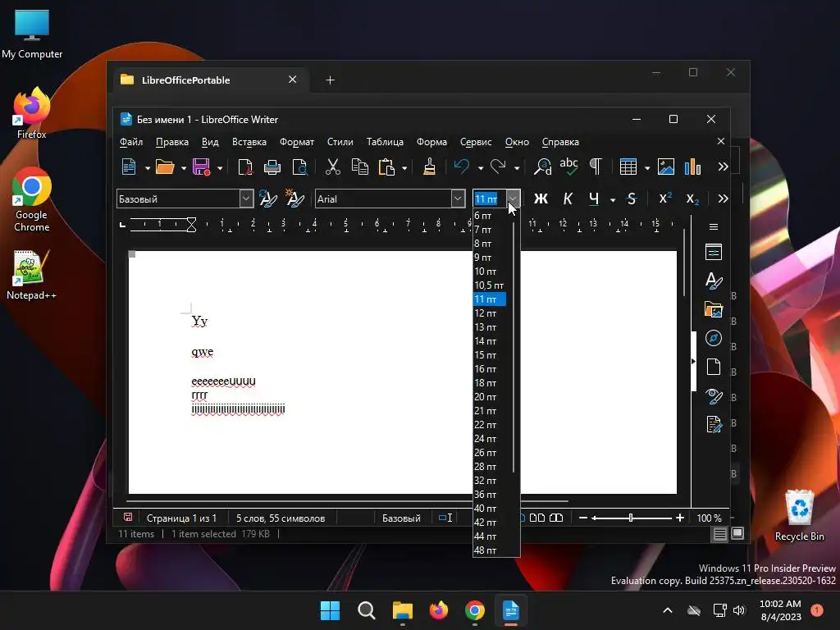840x630 pixels.
Task: Open the Правка menu
Action: coord(172,142)
